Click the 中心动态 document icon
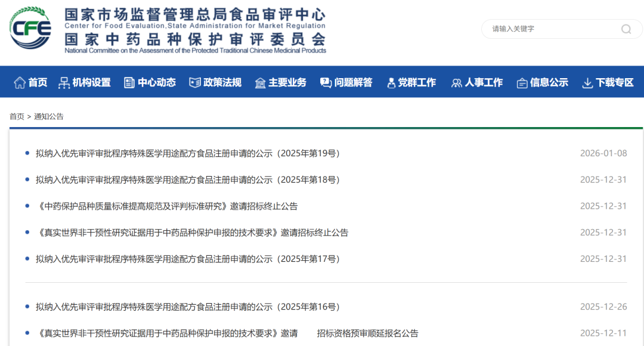 pos(129,82)
